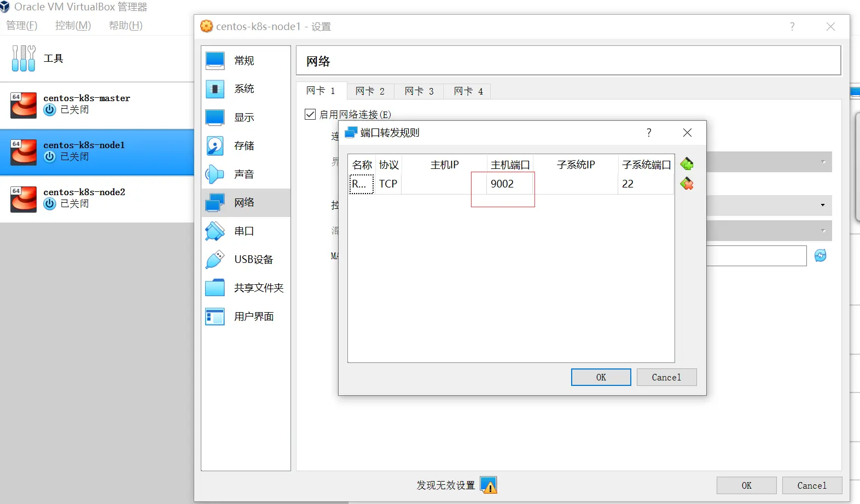The width and height of the screenshot is (860, 504).
Task: Toggle 启用网络连接 checkbox
Action: (310, 114)
